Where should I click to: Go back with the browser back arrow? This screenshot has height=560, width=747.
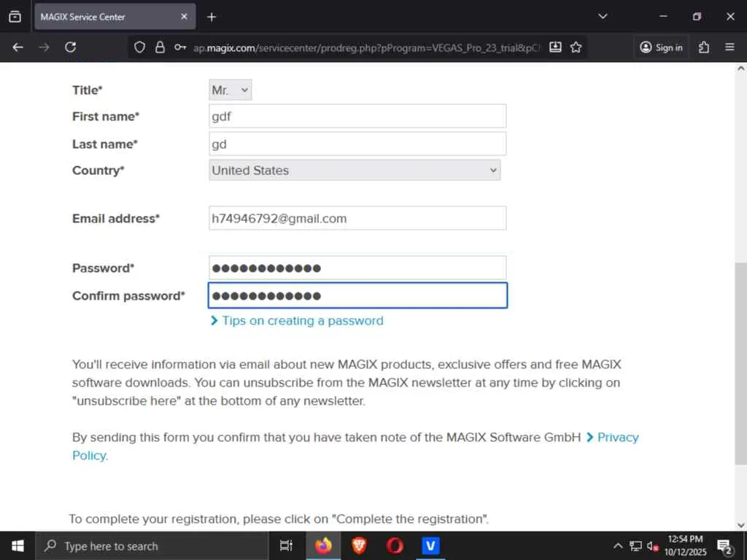[18, 47]
